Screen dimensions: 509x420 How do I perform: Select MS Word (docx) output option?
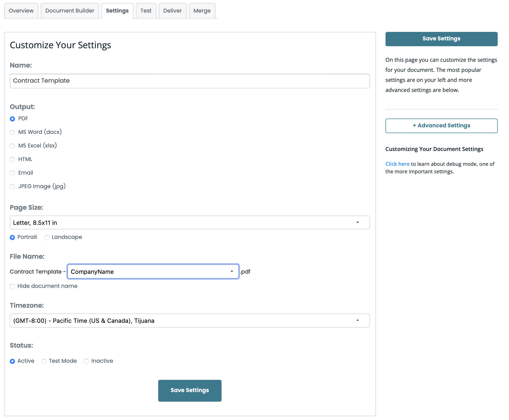(12, 132)
